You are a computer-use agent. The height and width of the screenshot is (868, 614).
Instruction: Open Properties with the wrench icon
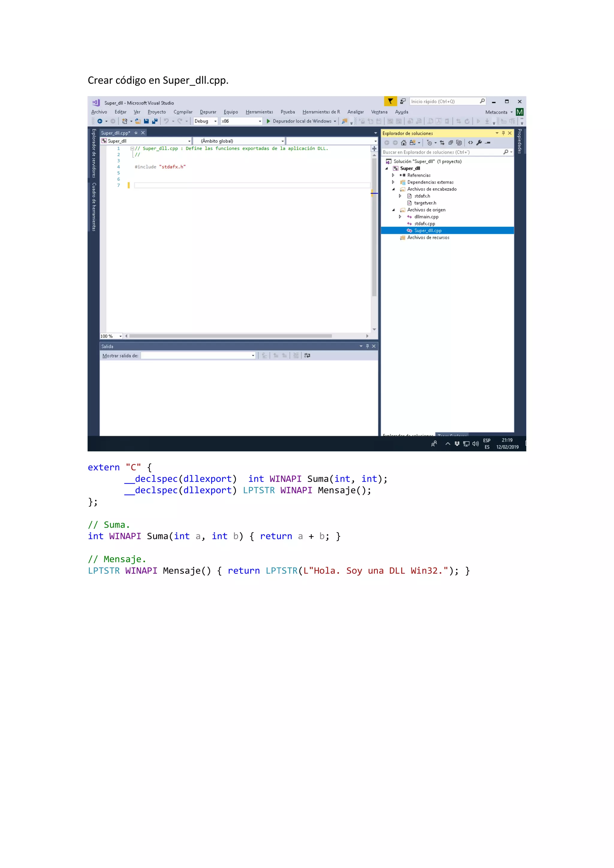pos(479,143)
